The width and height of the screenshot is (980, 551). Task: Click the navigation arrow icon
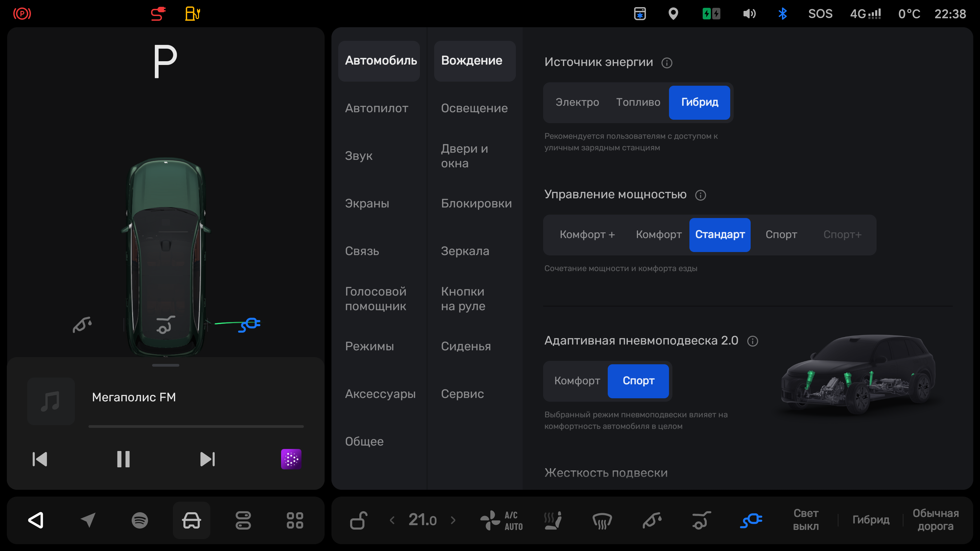point(88,520)
